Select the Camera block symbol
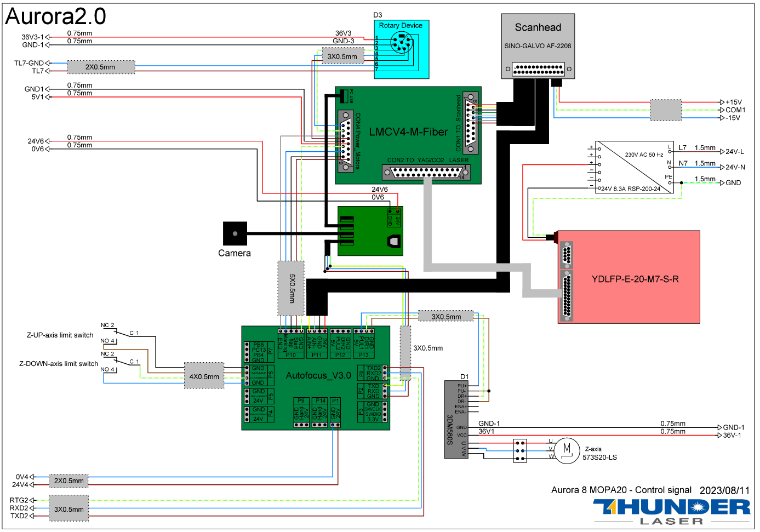Screen dimensions: 760x532 235,233
